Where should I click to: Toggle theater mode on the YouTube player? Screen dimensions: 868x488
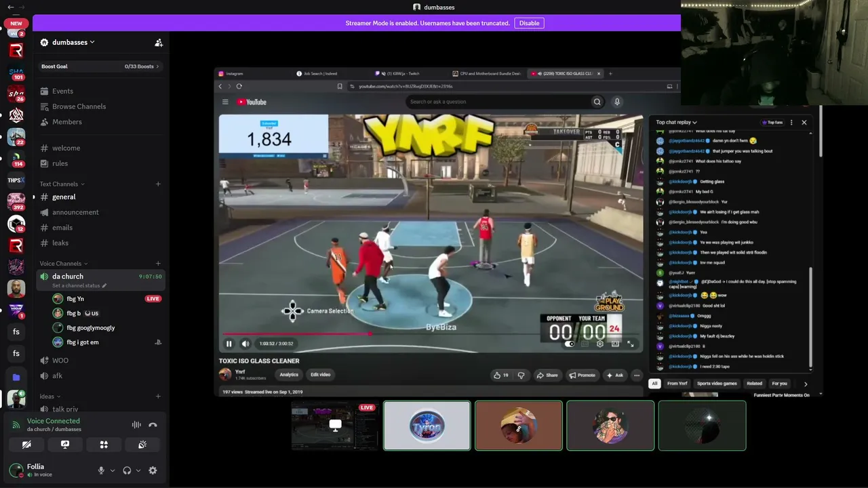point(615,344)
